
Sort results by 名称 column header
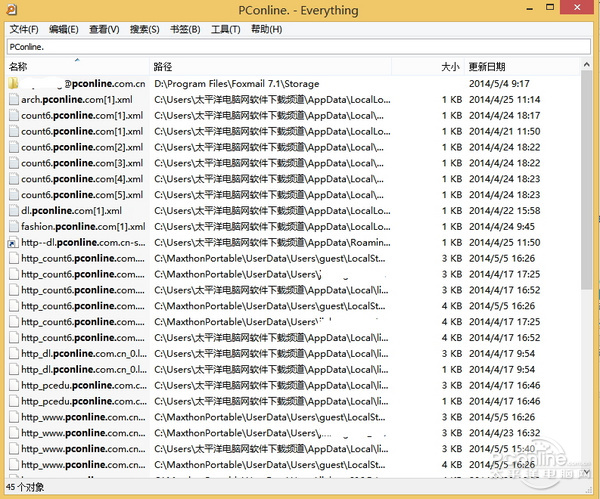tap(78, 67)
